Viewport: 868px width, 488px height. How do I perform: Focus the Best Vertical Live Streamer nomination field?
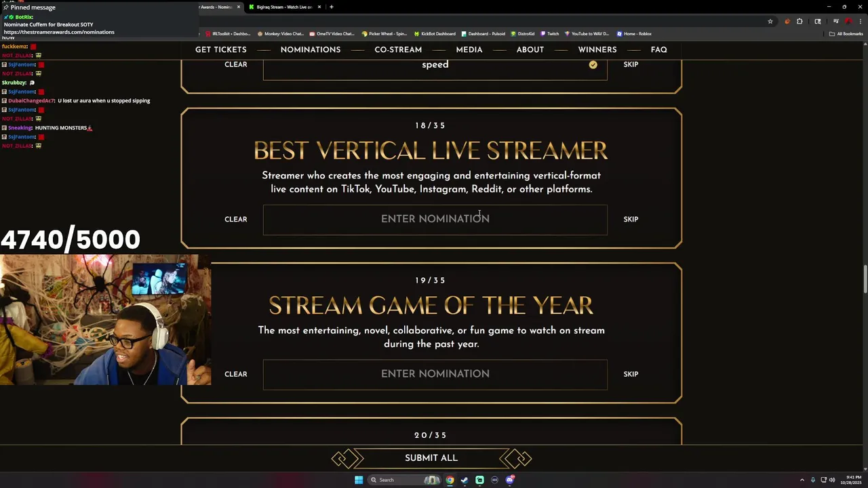435,219
